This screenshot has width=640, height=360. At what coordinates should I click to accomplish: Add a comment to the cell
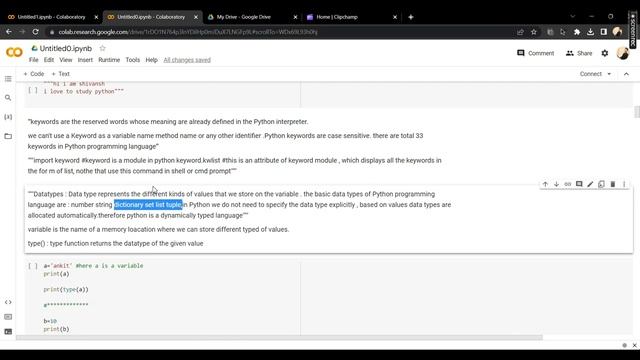pos(579,184)
